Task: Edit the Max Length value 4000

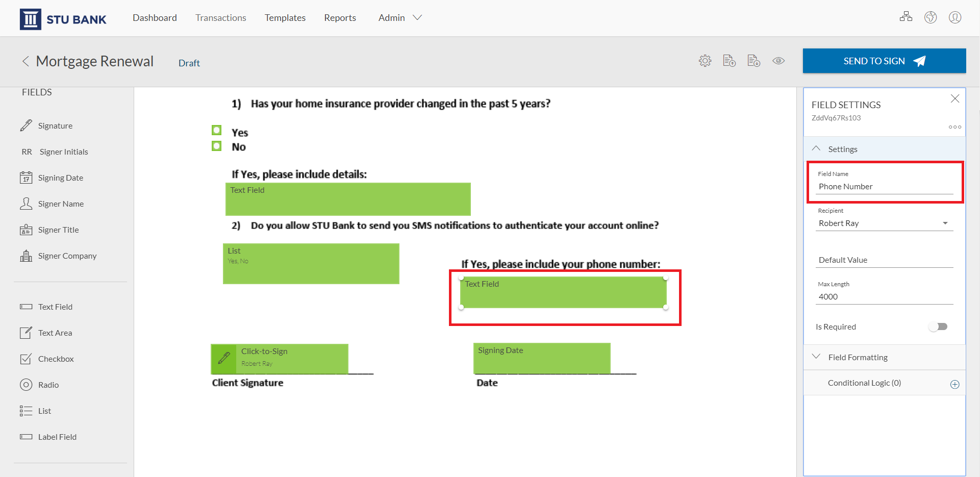Action: click(884, 297)
